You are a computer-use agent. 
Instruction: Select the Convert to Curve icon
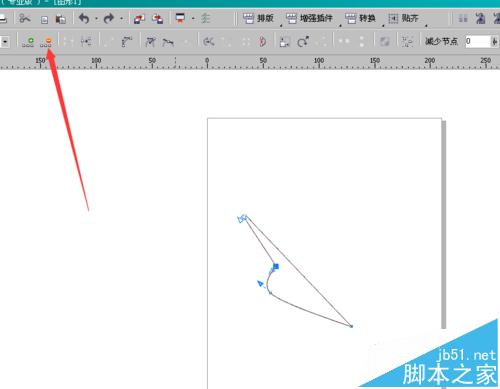(127, 42)
